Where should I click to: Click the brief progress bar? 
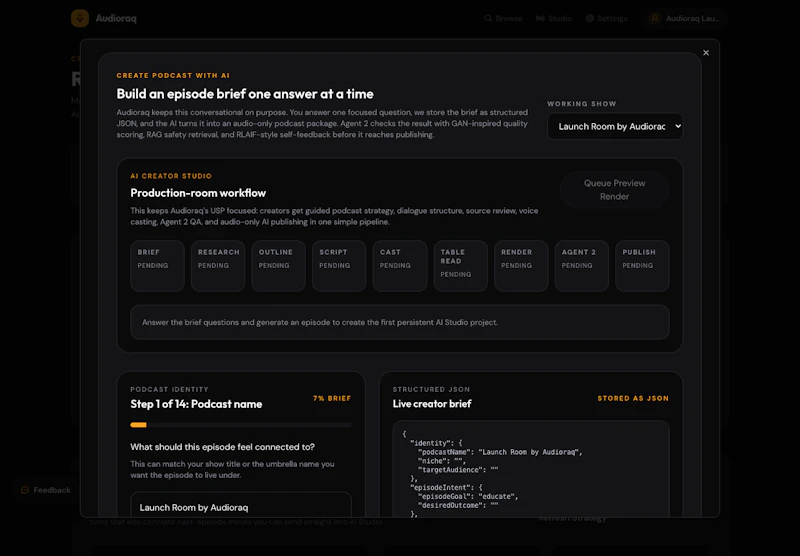point(241,424)
